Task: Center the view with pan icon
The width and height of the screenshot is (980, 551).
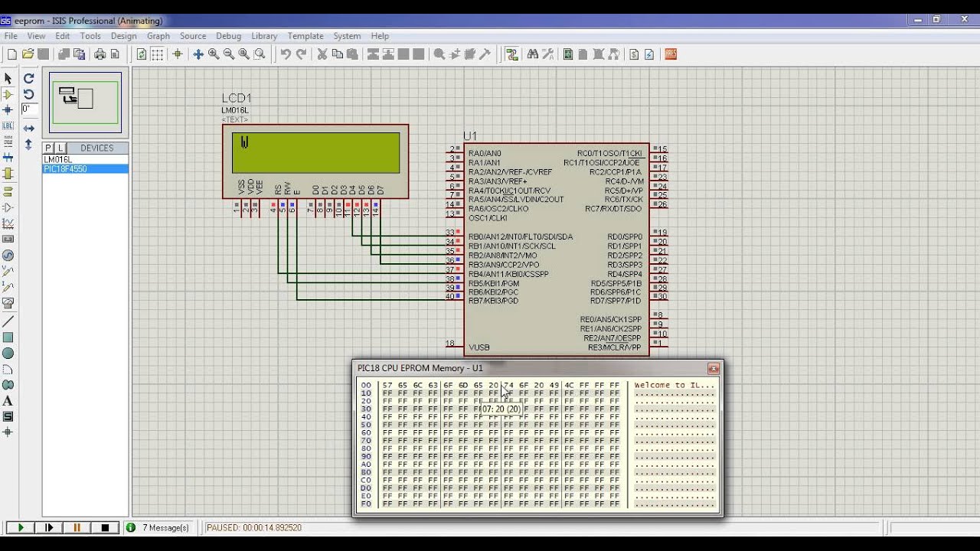Action: pos(198,54)
